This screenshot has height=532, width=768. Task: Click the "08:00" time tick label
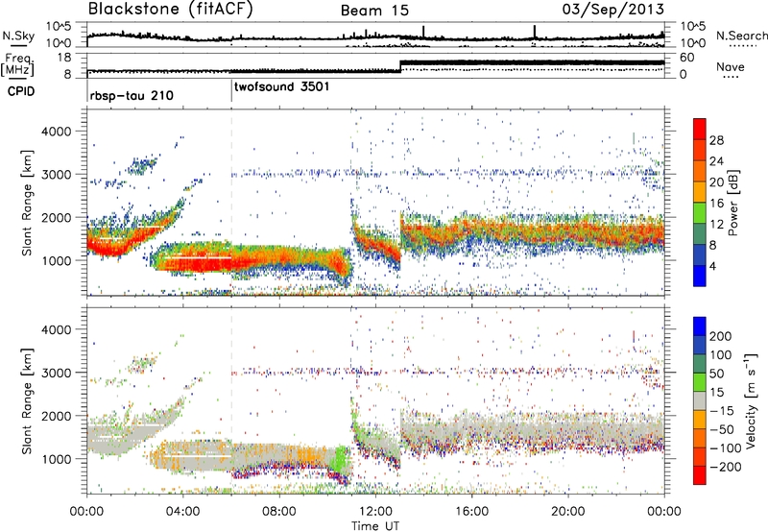(x=279, y=512)
